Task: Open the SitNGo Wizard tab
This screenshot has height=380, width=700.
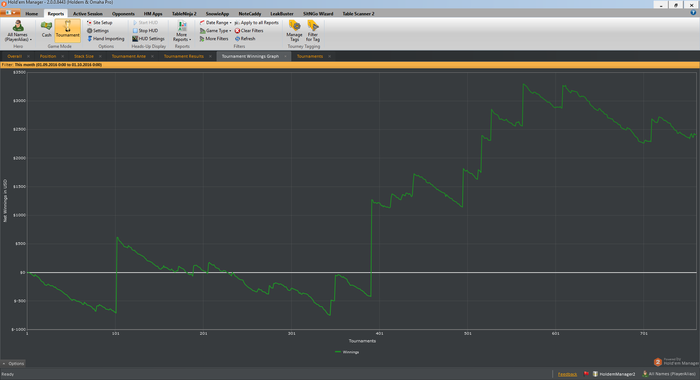Action: click(x=318, y=14)
